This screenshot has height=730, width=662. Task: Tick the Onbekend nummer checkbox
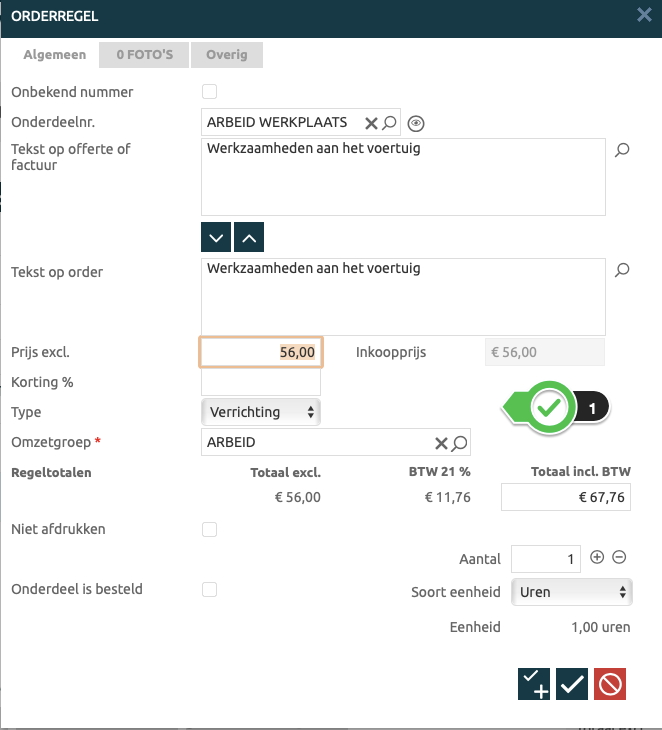[x=210, y=92]
